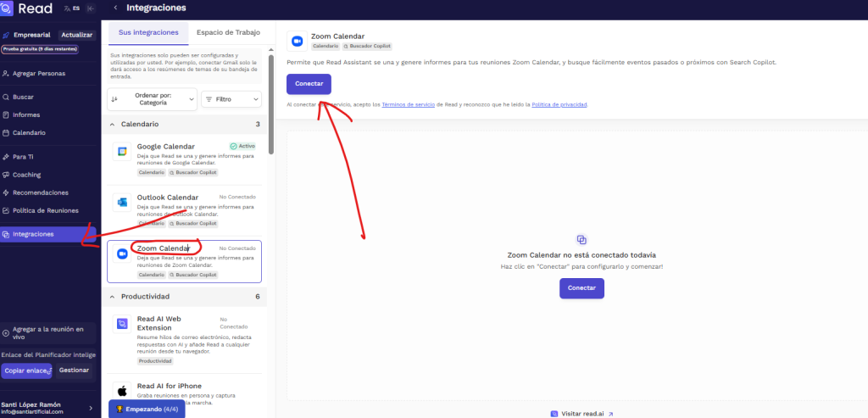The image size is (868, 418).
Task: Click the Prueba gratuita trial badge
Action: [40, 48]
